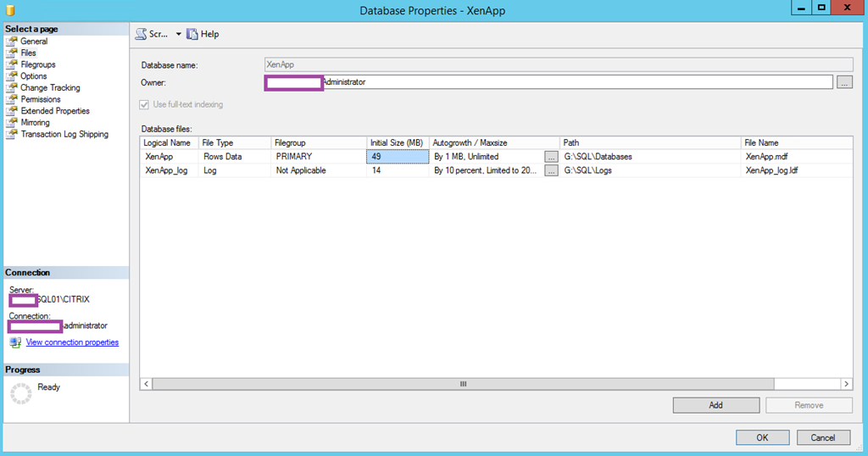Viewport: 868px width, 456px height.
Task: Click the Add button
Action: (x=715, y=405)
